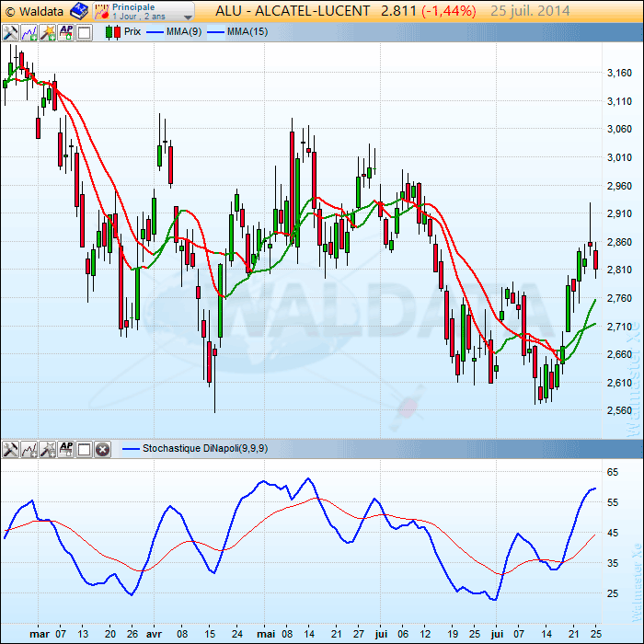Open the magic wand in Stochastique panel

(x=48, y=449)
